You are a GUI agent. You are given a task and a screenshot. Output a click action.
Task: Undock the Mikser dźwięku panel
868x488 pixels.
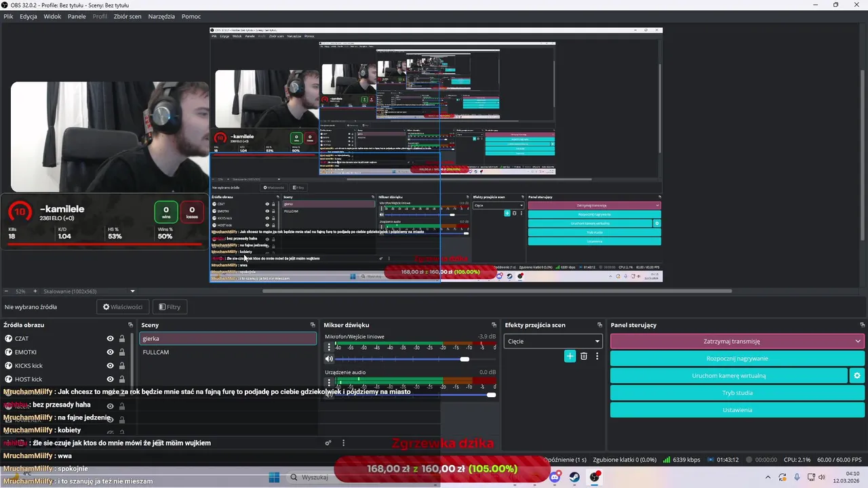click(x=494, y=325)
